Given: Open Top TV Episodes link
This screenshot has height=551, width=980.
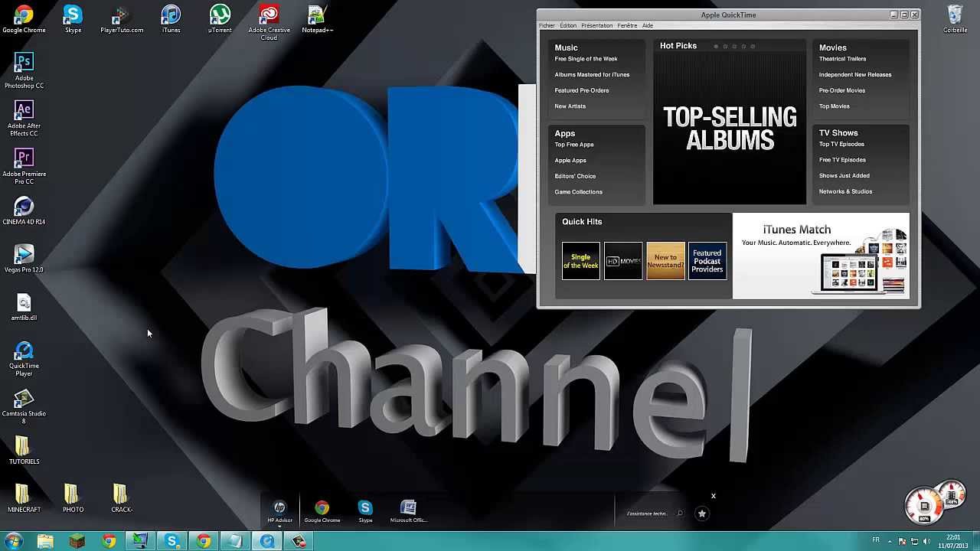Looking at the screenshot, I should [841, 144].
